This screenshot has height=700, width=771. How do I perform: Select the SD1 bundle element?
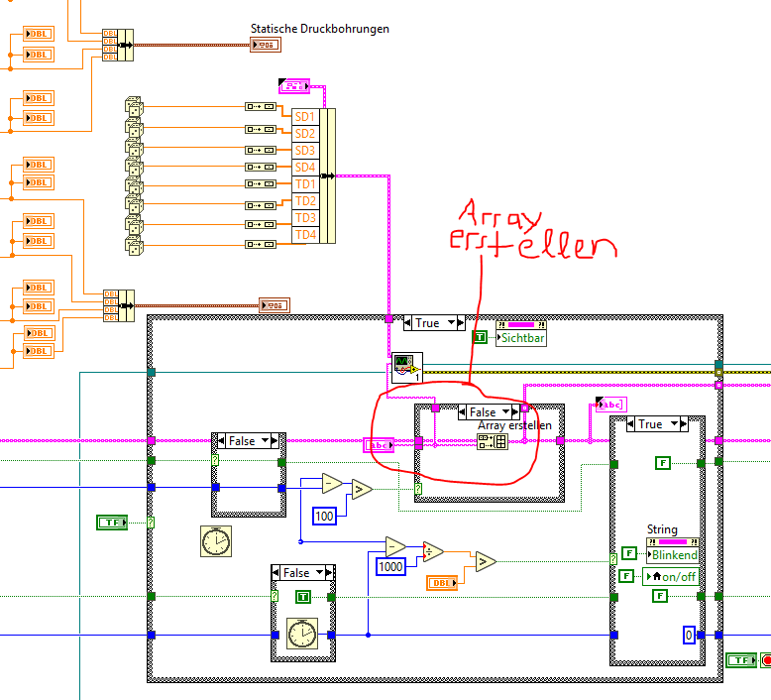(305, 117)
